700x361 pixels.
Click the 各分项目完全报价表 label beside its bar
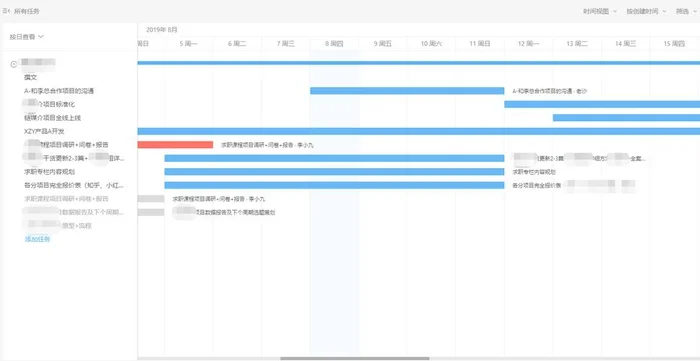[x=537, y=185]
